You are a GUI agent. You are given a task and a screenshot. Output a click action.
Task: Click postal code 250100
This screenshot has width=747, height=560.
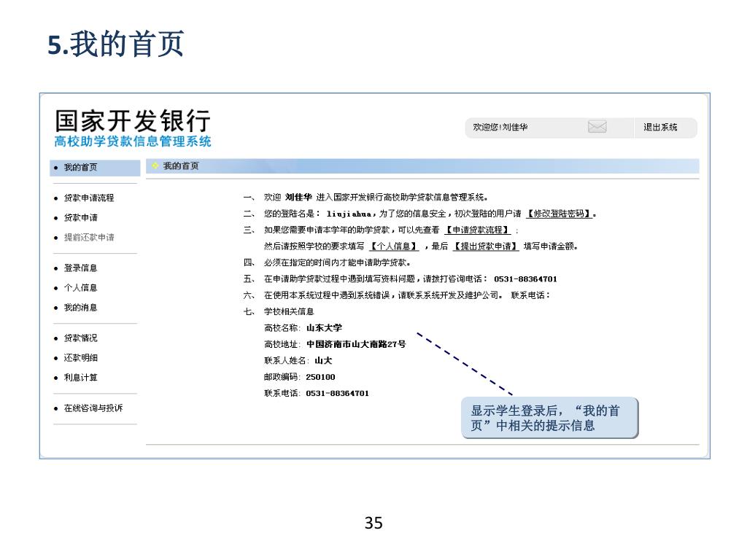coord(321,377)
